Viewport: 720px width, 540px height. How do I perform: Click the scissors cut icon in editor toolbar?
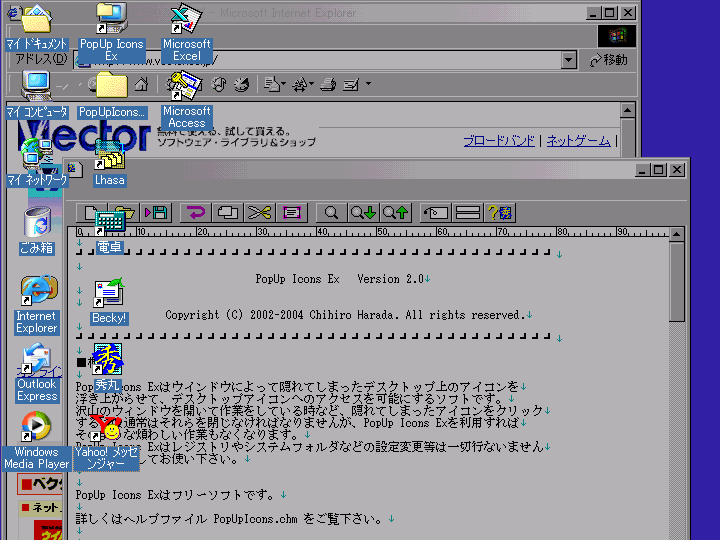tap(259, 213)
